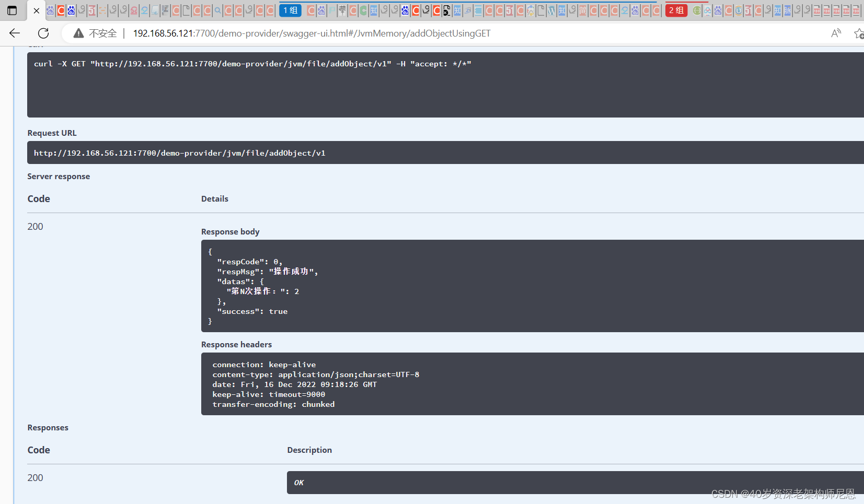Click the 'Response headers' label
Viewport: 864px width, 504px height.
tap(236, 345)
